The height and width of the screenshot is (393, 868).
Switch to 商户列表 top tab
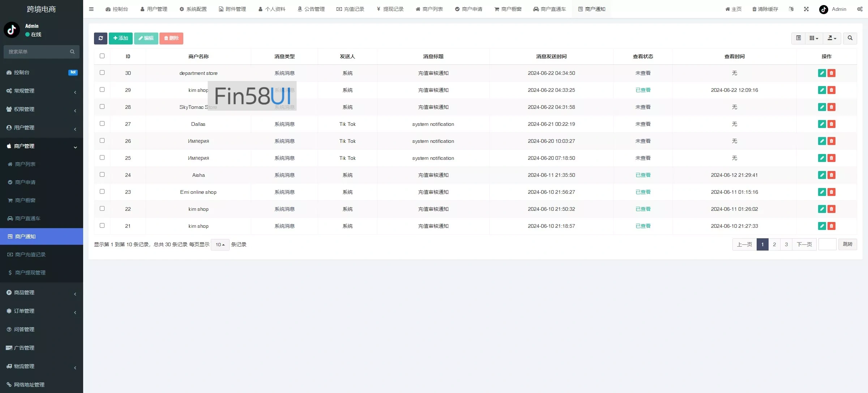tap(429, 9)
